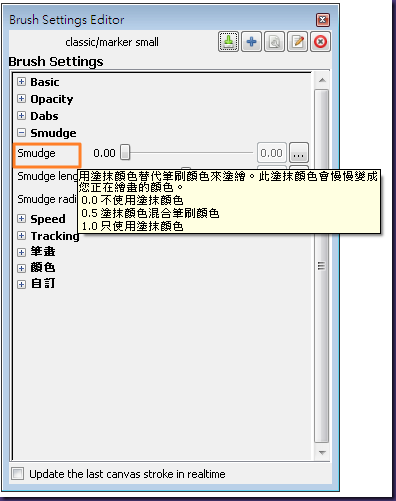Open Smudge details with the ... button
Screen dimensions: 396x501
pos(299,153)
